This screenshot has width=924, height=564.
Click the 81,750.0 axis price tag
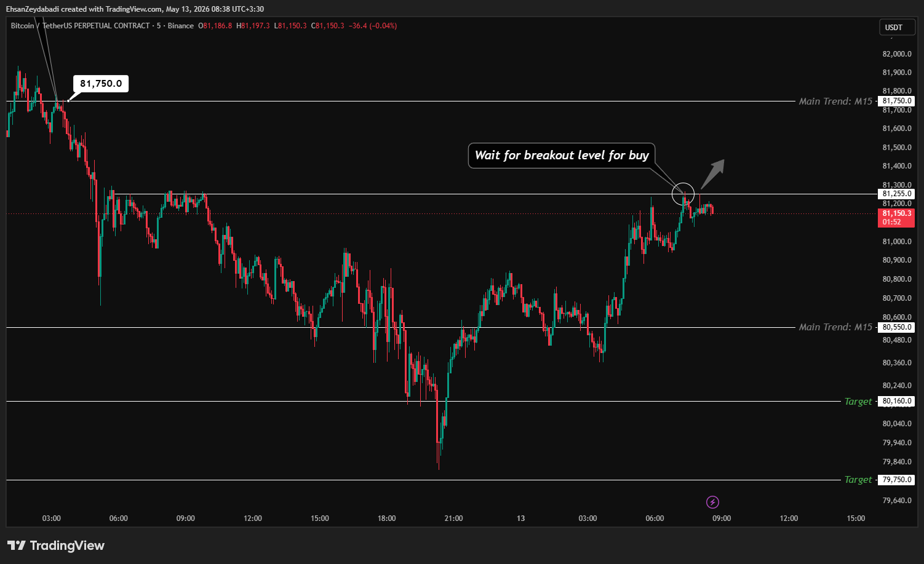click(896, 101)
